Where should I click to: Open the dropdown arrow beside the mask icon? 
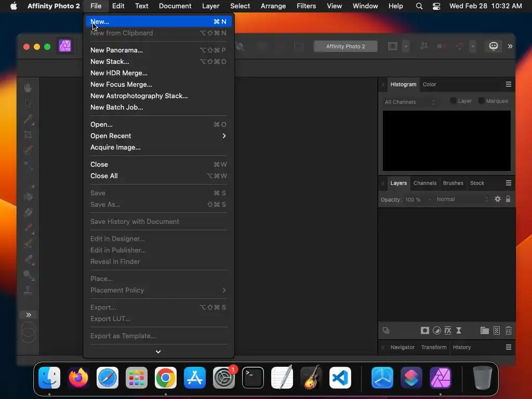tap(406, 46)
